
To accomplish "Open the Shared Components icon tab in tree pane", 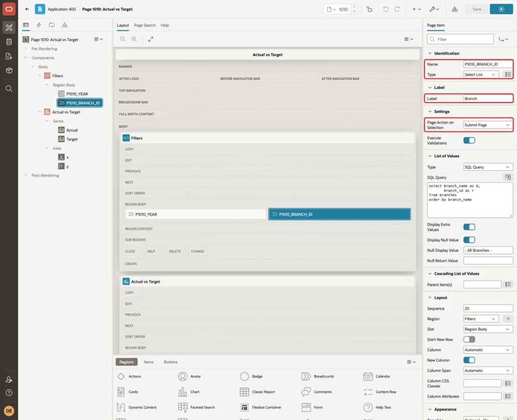I will pos(65,25).
